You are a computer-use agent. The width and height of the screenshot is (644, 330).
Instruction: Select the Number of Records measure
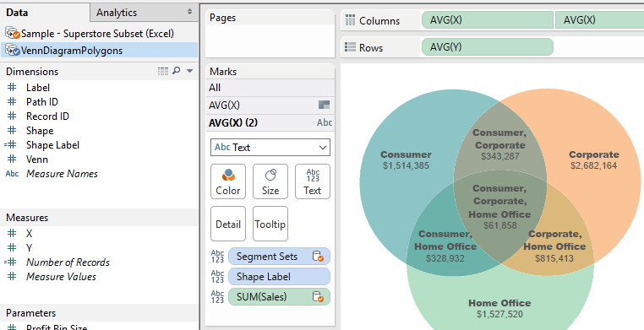coord(68,262)
